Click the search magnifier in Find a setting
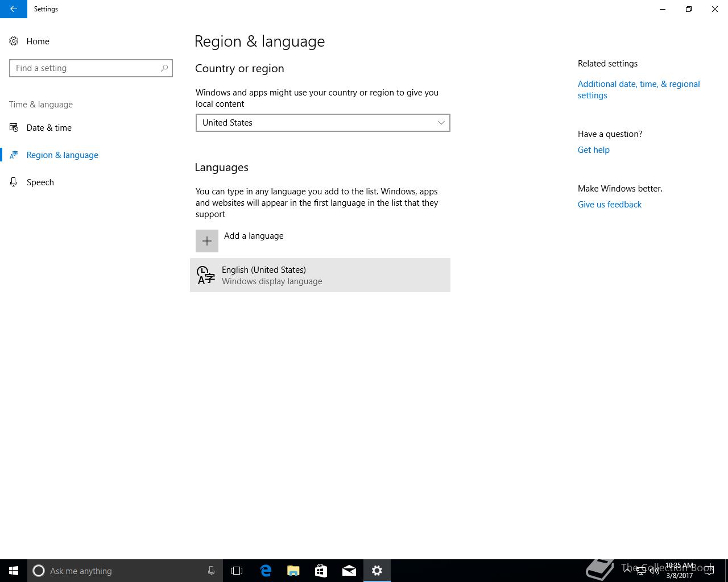 (x=164, y=68)
